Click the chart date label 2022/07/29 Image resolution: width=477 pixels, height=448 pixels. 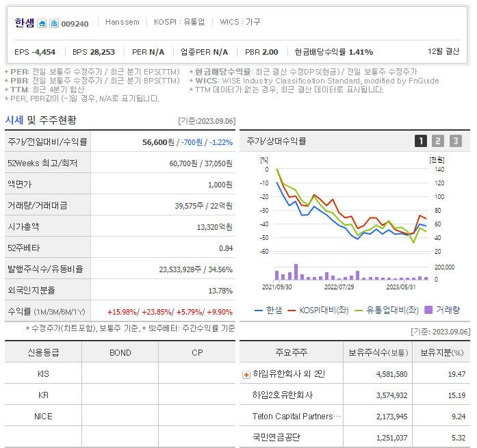click(x=339, y=287)
